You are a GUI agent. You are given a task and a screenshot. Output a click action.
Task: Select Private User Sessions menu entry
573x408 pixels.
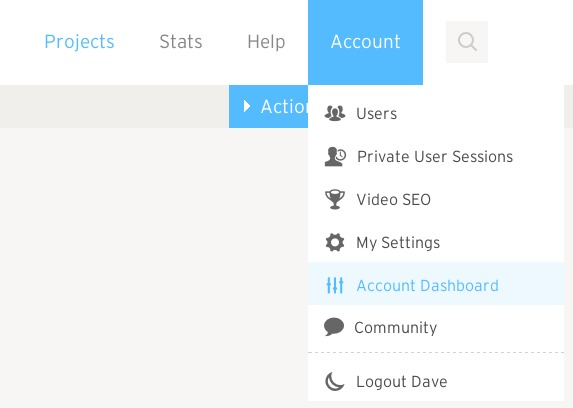click(x=436, y=156)
